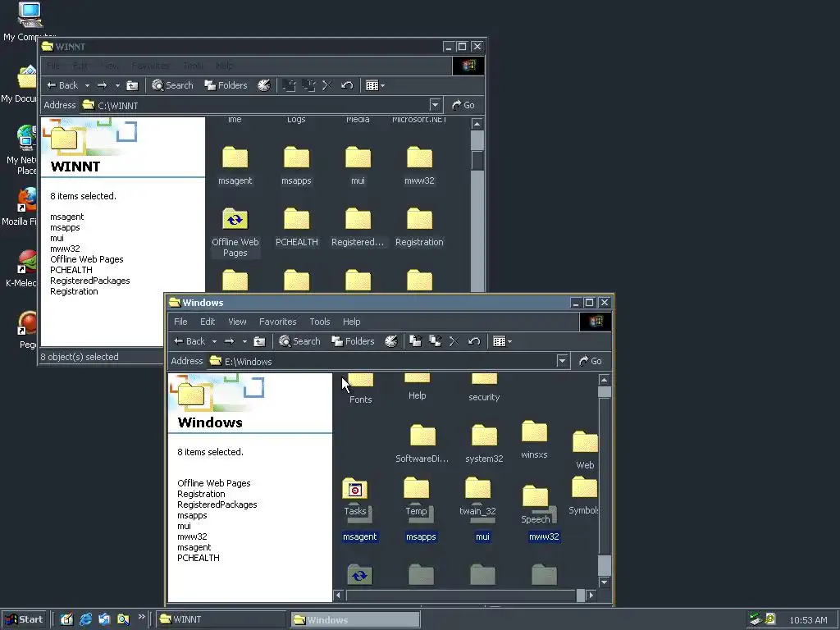Open File menu in Windows window
The width and height of the screenshot is (840, 630).
point(180,322)
